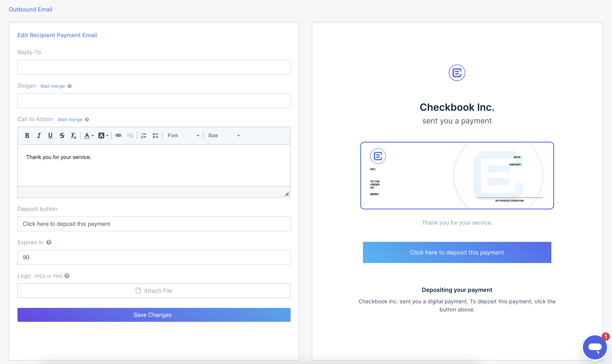Viewport: 612px width, 364px height.
Task: Click the editor resize handle corner
Action: pyautogui.click(x=286, y=193)
